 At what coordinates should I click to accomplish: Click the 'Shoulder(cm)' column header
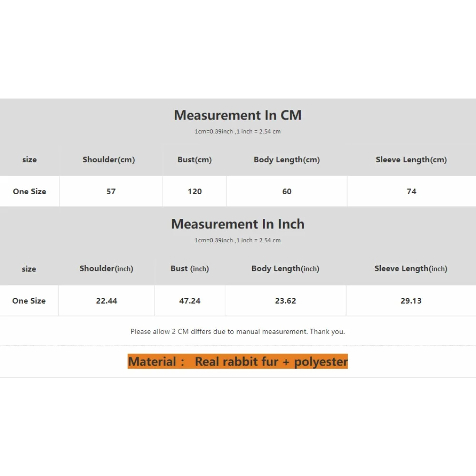tap(109, 159)
